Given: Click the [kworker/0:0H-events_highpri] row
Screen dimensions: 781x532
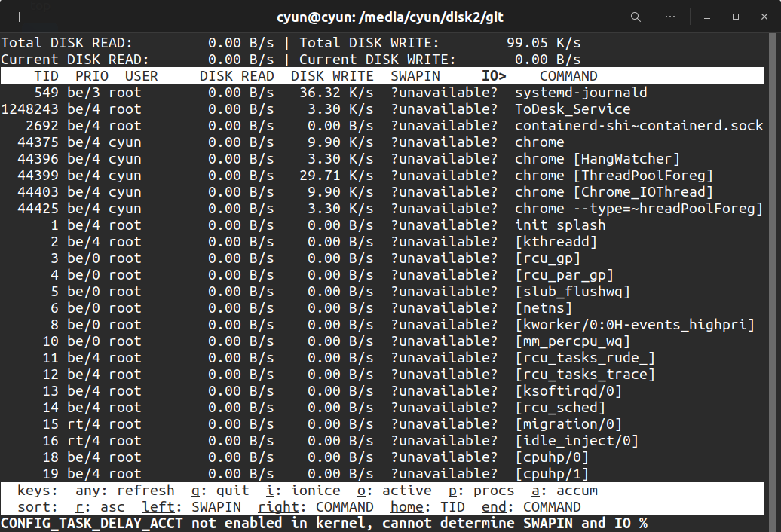Looking at the screenshot, I should (382, 325).
